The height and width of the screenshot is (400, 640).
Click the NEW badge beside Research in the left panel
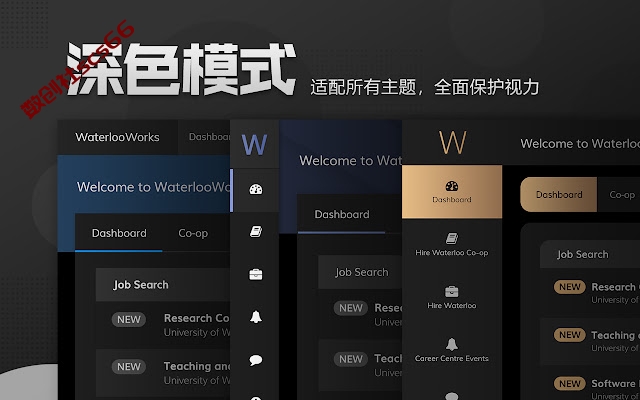pyautogui.click(x=129, y=320)
